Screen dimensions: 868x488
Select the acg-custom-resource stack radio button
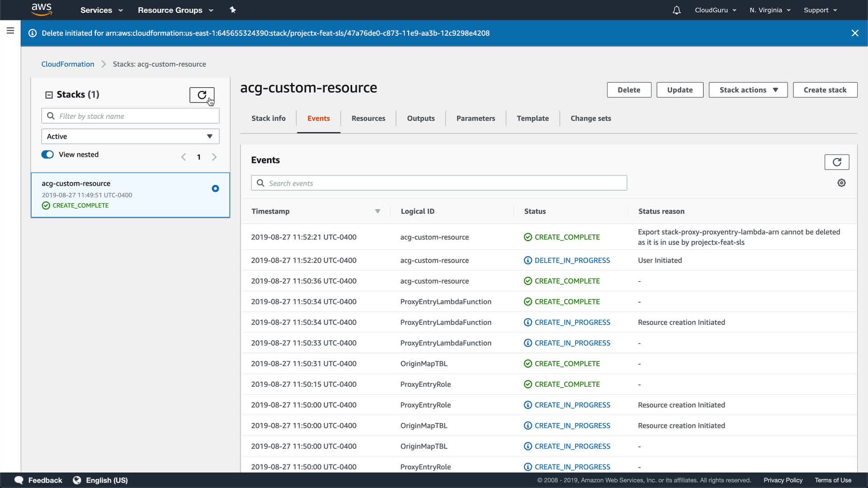[215, 188]
